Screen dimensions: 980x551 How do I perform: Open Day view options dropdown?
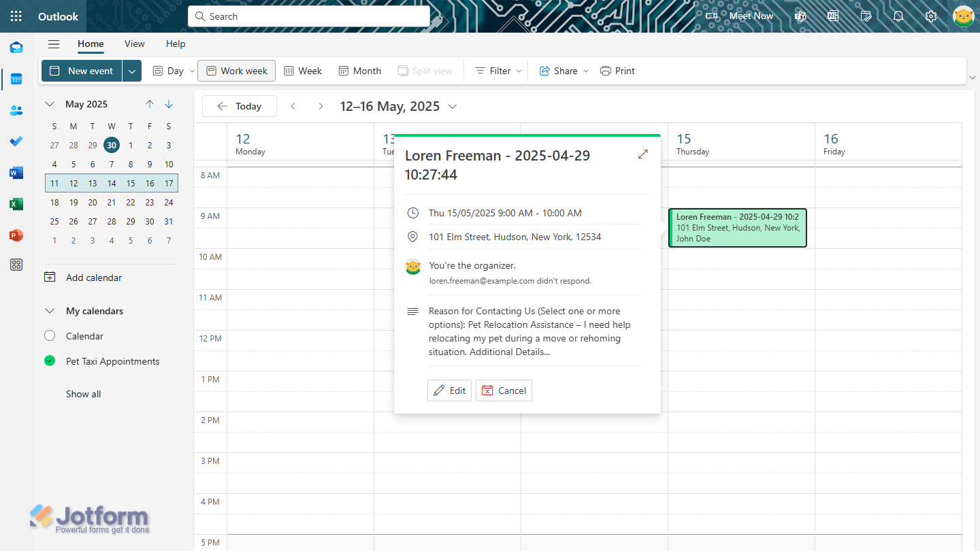pyautogui.click(x=192, y=71)
